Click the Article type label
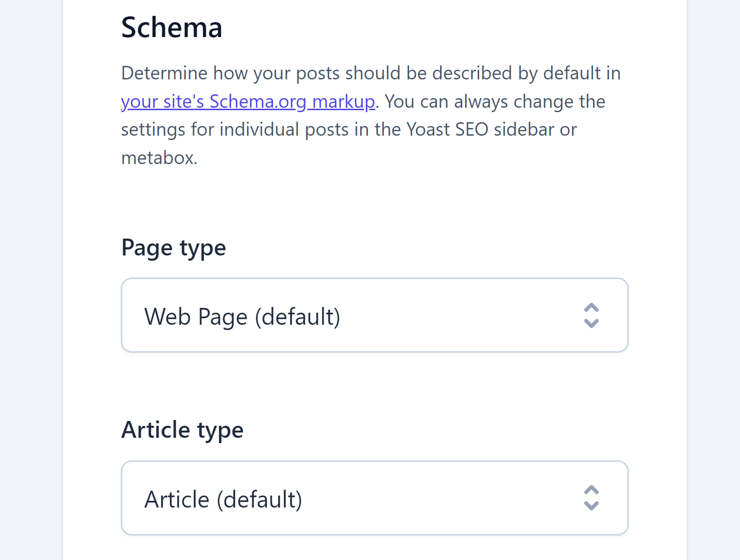This screenshot has width=740, height=560. click(182, 430)
